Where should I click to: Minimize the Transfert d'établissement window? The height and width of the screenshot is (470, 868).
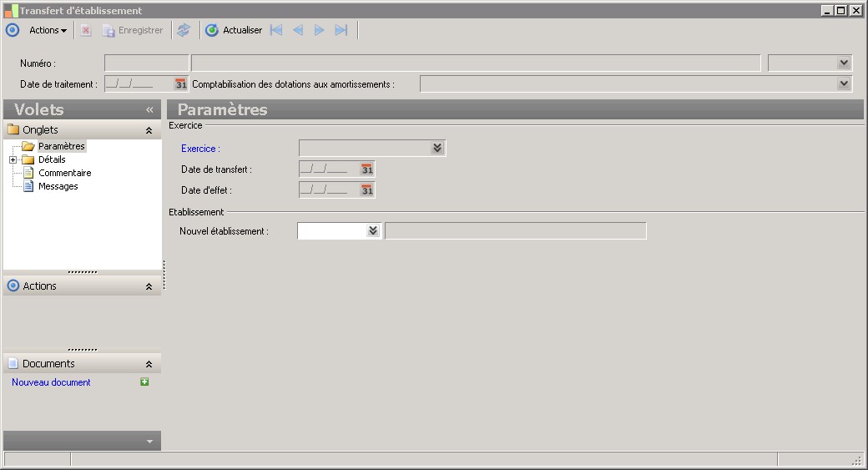coord(827,11)
